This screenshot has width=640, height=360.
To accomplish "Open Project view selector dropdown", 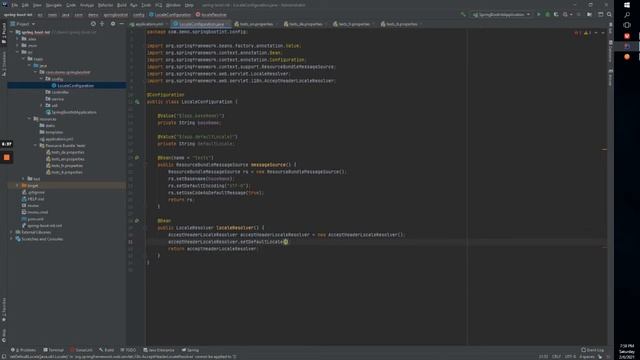I will coord(23,24).
